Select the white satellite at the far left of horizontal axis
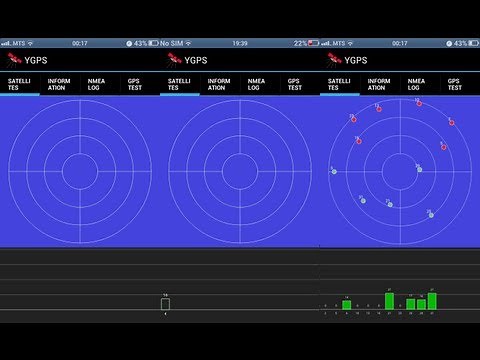The image size is (480, 360). 334,172
